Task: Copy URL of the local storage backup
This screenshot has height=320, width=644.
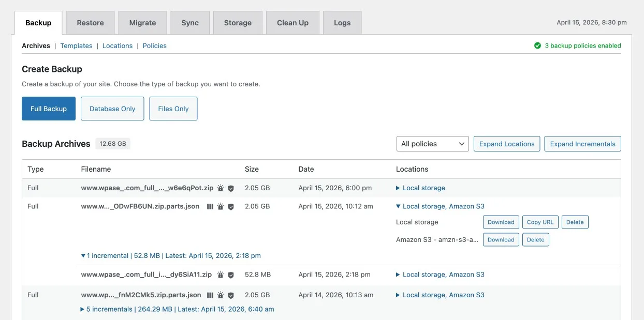Action: [540, 222]
